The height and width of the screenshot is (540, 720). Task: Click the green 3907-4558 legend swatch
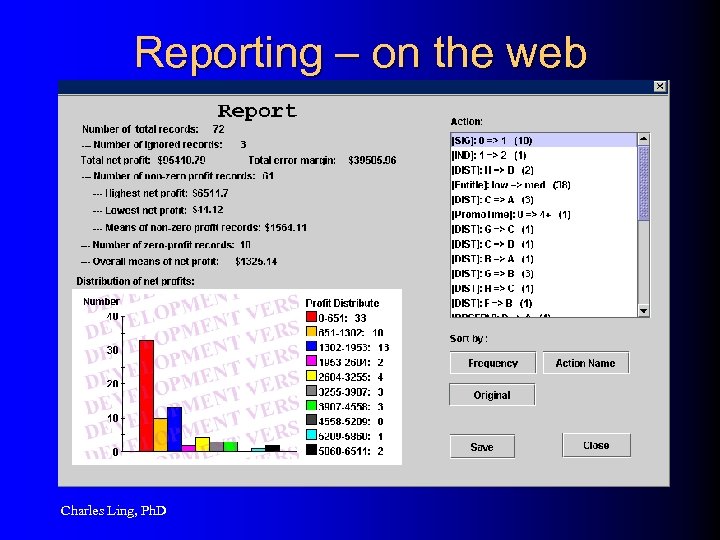(x=311, y=405)
